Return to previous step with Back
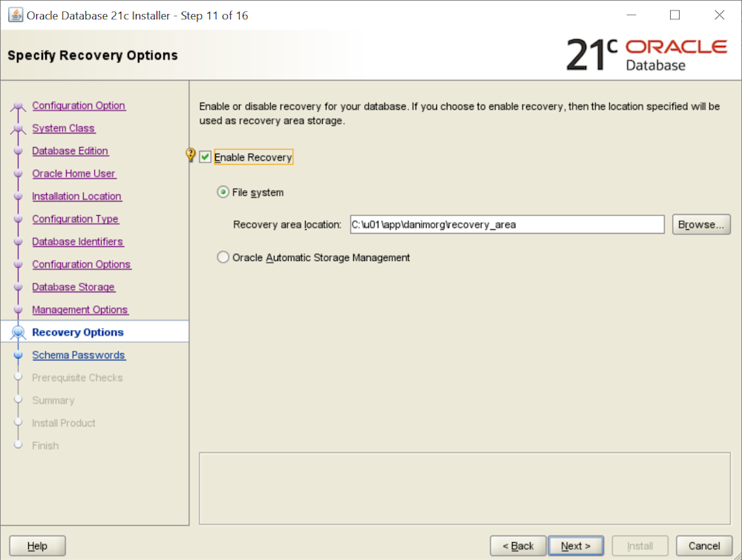This screenshot has width=742, height=560. 518,546
